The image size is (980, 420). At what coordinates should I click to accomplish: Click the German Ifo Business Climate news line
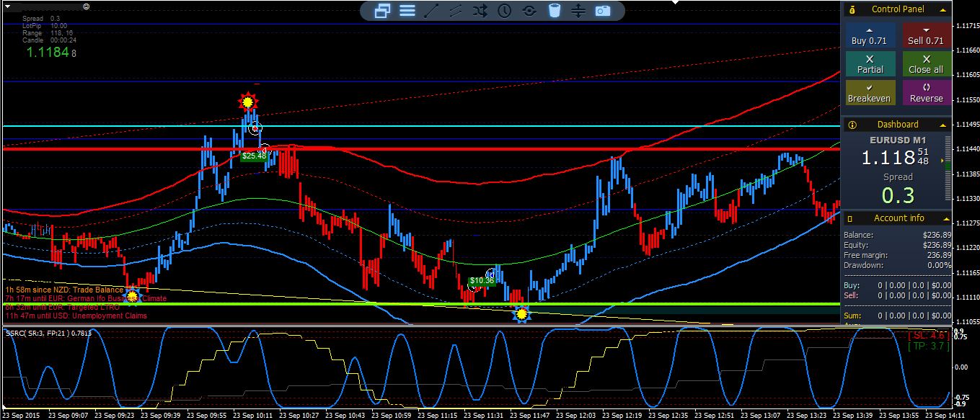tap(86, 298)
